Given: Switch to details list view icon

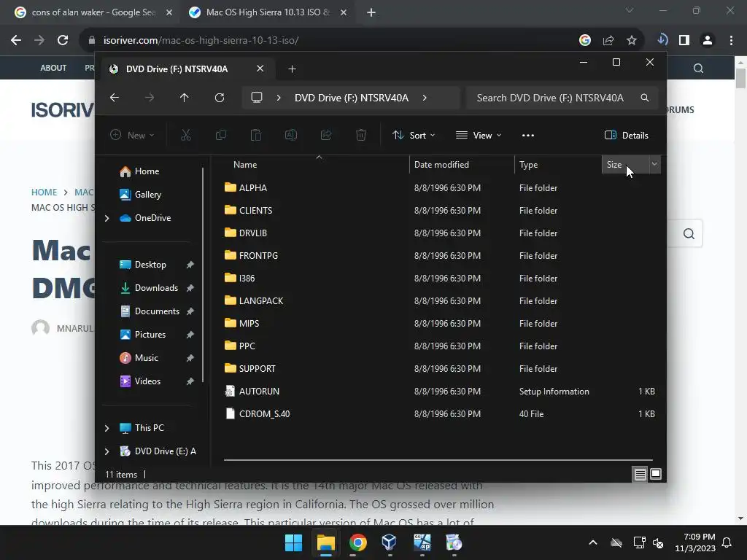Looking at the screenshot, I should coord(640,474).
